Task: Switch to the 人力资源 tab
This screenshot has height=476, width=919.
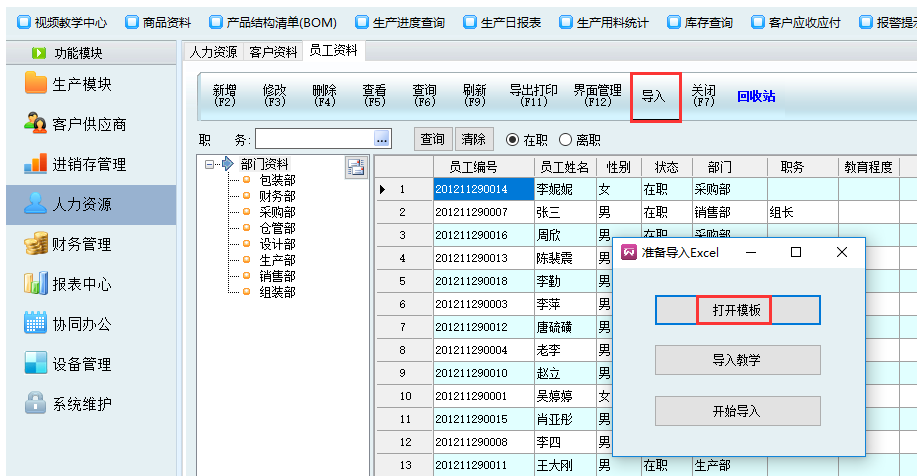Action: (x=213, y=52)
